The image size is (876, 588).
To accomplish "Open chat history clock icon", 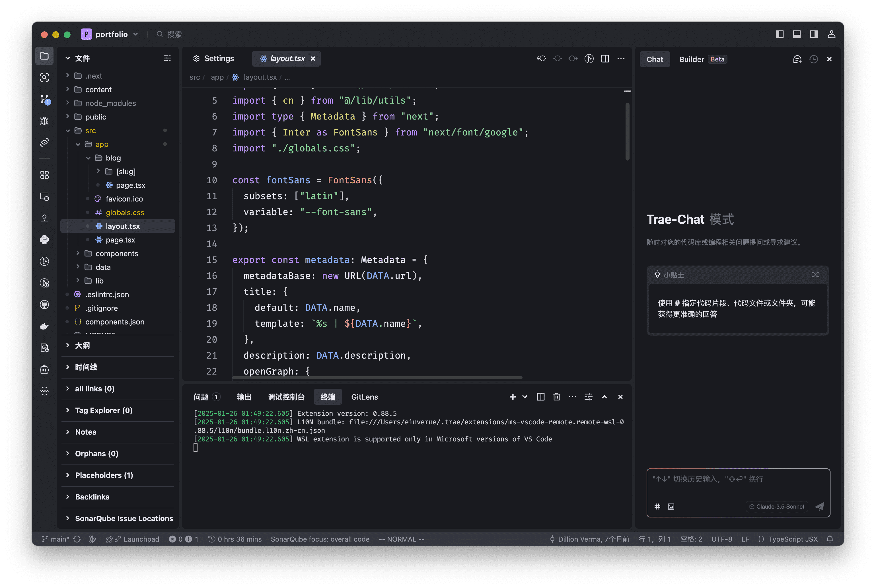I will pos(813,59).
